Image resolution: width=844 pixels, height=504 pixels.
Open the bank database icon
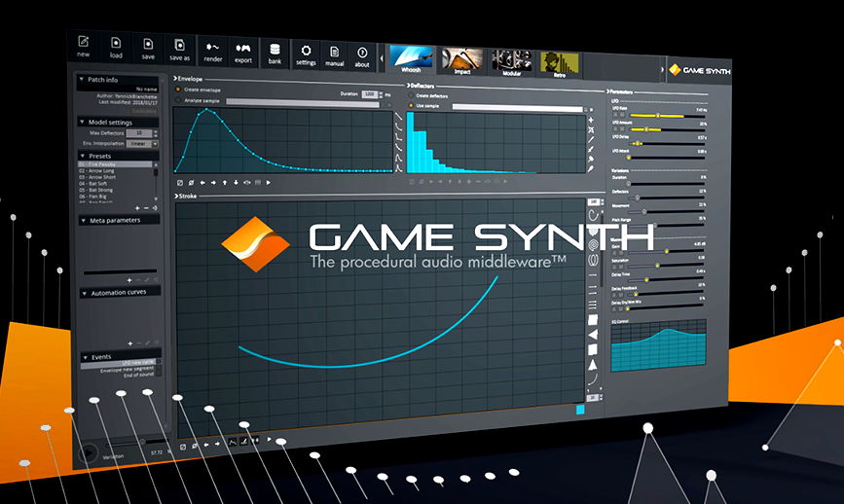[275, 50]
